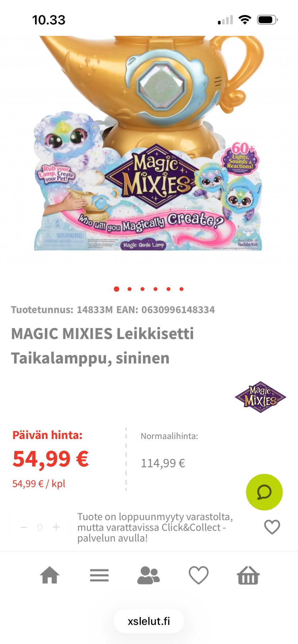Viewport: 298px width, 644px height.
Task: Select the fourth image carousel dot
Action: click(156, 289)
